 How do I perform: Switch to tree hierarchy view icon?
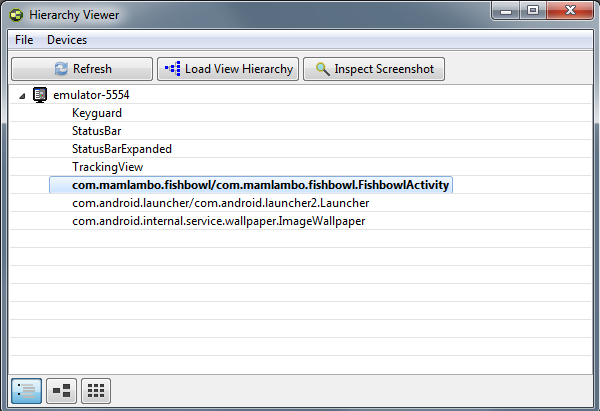(61, 391)
